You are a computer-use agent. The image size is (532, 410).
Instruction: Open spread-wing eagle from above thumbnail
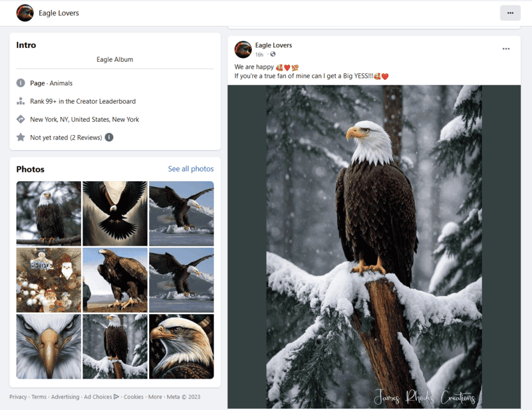[x=115, y=214]
